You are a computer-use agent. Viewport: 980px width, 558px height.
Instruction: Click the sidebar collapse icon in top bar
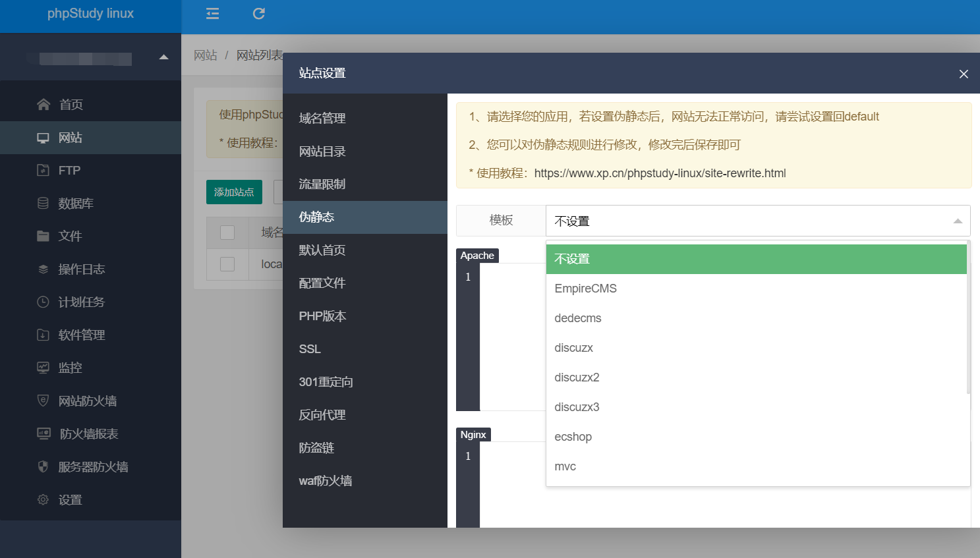click(212, 14)
